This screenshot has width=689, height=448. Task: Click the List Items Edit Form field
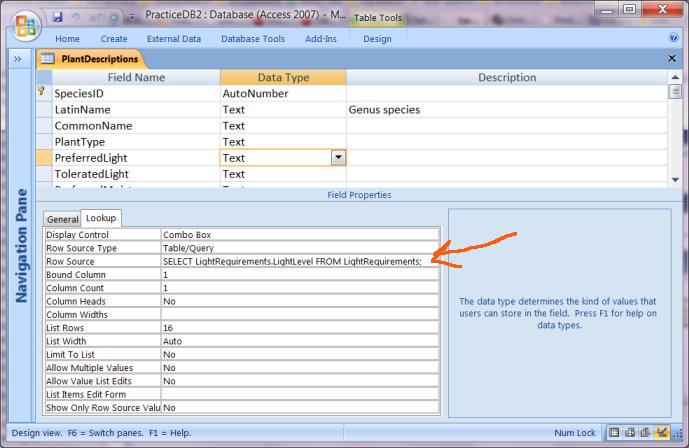(300, 394)
